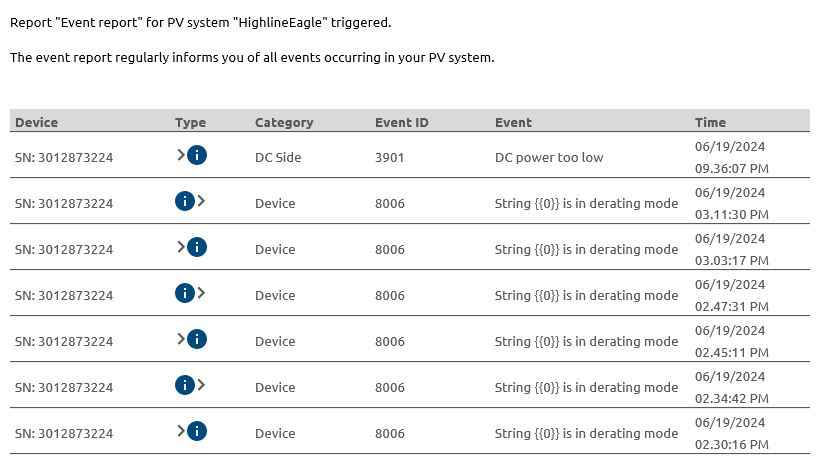Click the Event column header
The image size is (820, 462).
pos(513,122)
